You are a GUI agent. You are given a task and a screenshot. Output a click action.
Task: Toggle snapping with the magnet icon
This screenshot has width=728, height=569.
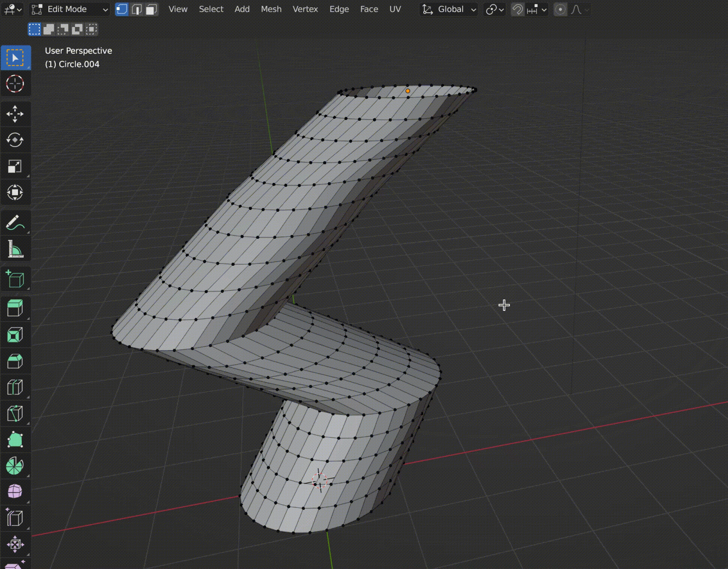517,9
